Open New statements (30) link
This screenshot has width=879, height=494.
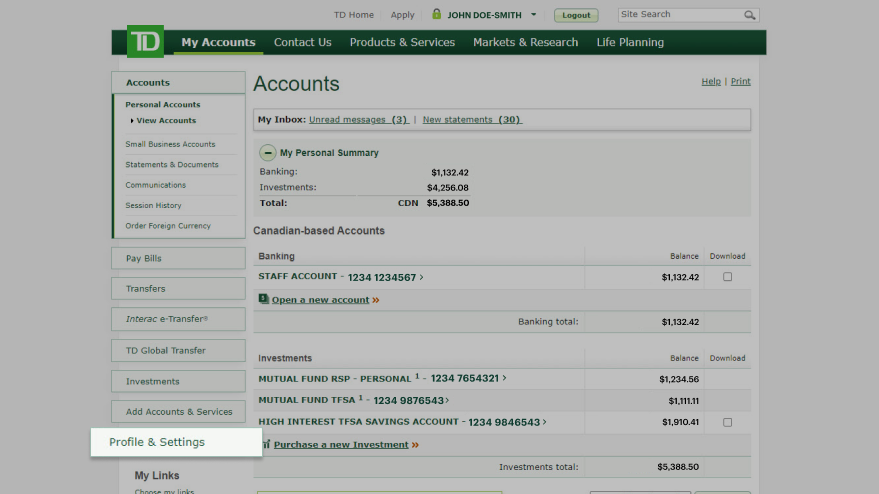pos(472,119)
